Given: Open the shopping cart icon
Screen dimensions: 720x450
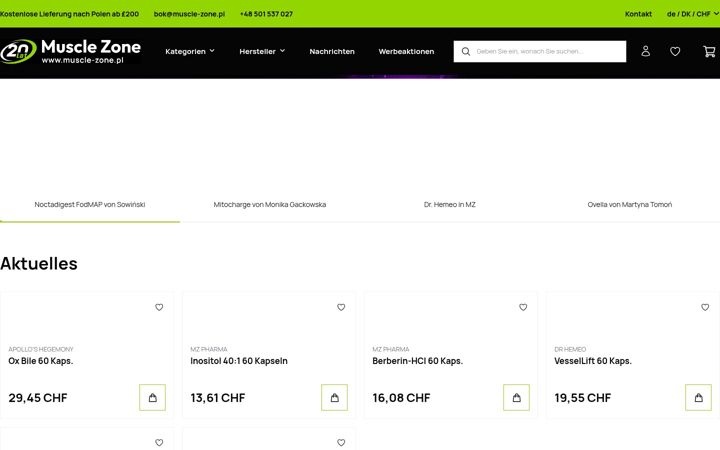Looking at the screenshot, I should coord(709,51).
